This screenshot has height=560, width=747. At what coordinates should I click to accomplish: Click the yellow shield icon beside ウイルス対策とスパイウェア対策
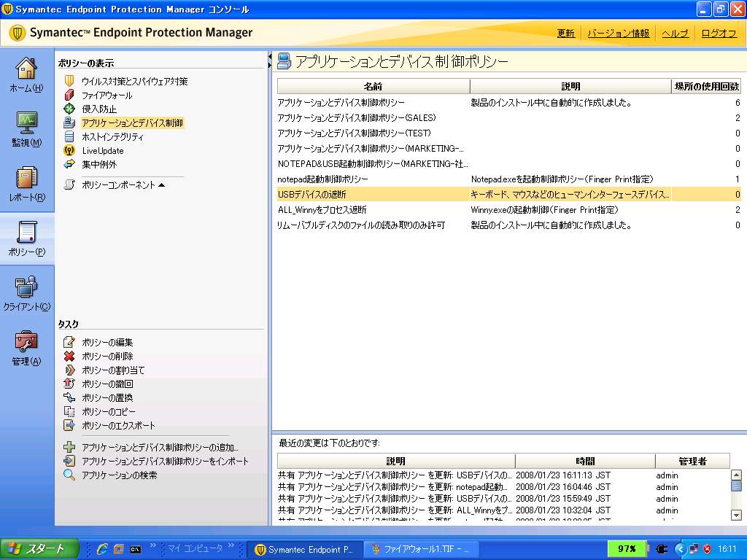pos(69,81)
